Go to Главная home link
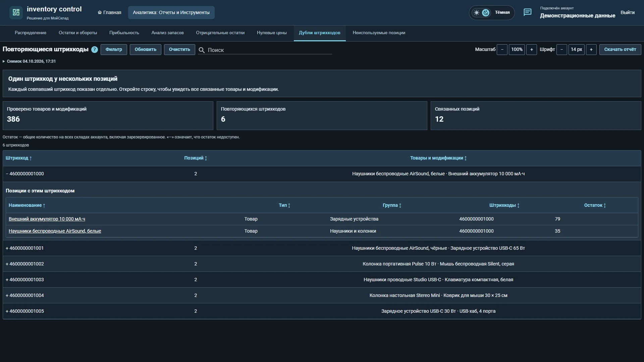The width and height of the screenshot is (644, 362). [109, 12]
